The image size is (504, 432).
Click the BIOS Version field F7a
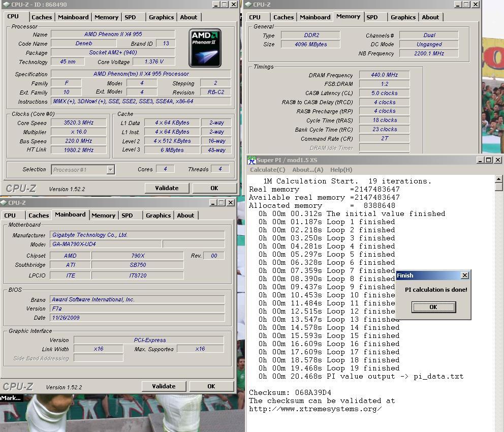pyautogui.click(x=137, y=308)
